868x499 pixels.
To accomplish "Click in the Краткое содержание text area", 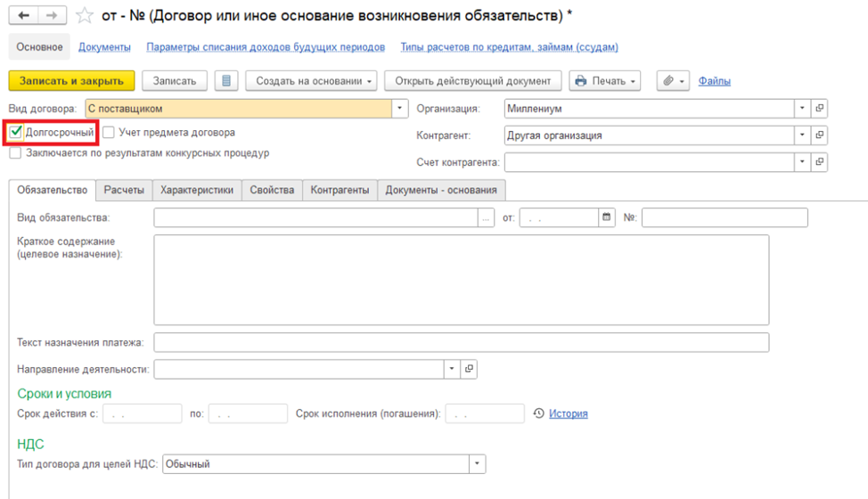I will [x=462, y=280].
